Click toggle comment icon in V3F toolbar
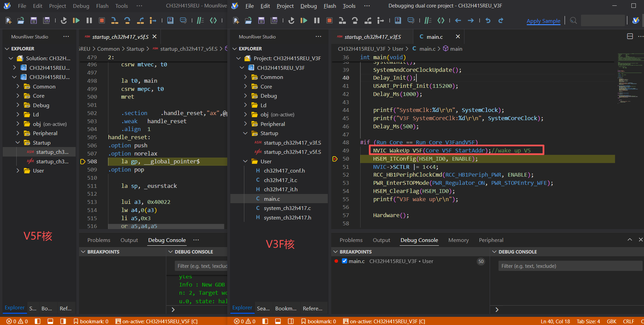 pos(428,20)
